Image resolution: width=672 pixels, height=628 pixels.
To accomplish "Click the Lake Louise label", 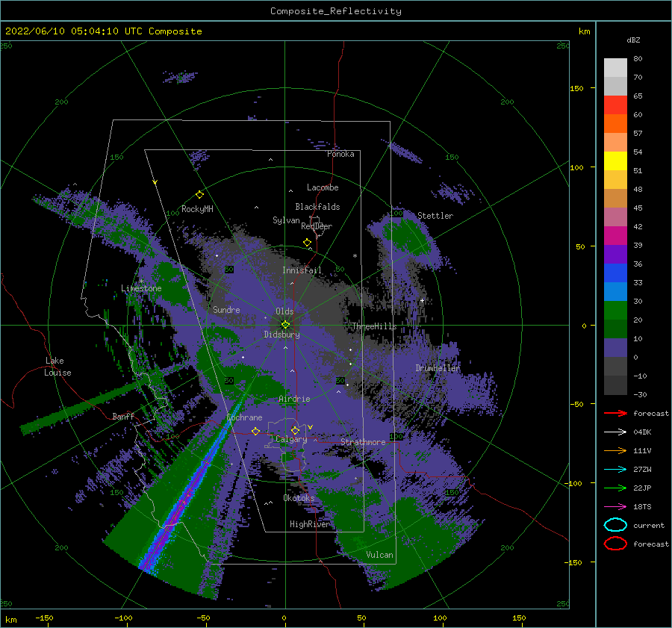I will 57,367.
